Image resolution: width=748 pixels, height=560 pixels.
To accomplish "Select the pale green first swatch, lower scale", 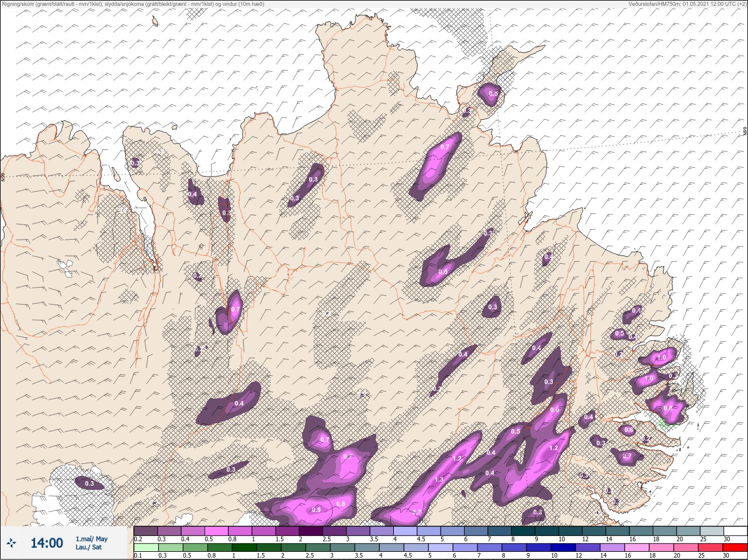I will [x=146, y=548].
